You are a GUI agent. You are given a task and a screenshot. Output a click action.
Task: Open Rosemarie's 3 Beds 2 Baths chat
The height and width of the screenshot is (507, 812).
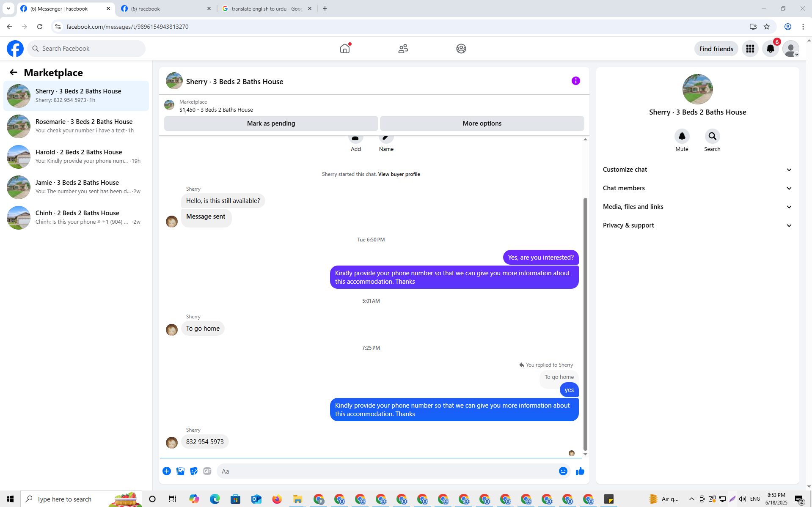76,126
